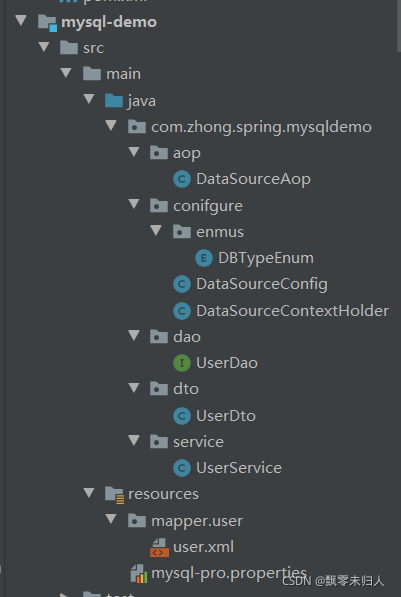
Task: Open the UserService class
Action: 239,468
